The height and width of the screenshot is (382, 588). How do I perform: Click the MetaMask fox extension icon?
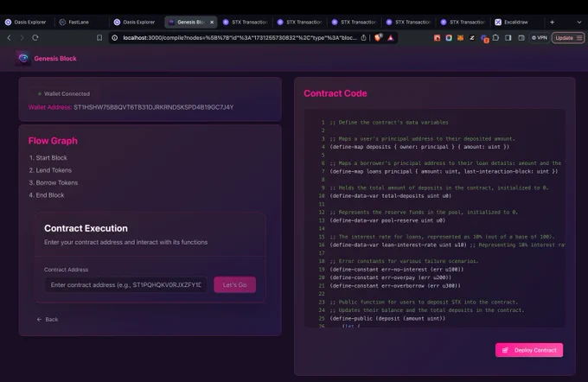pyautogui.click(x=460, y=37)
